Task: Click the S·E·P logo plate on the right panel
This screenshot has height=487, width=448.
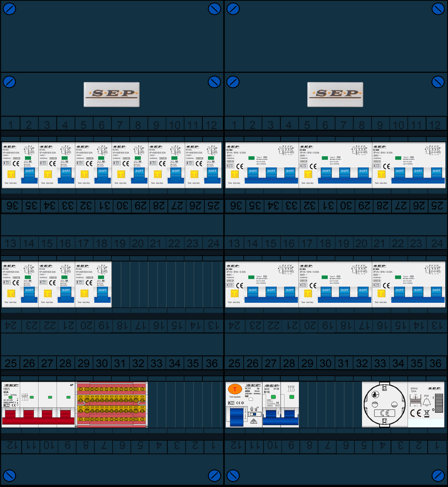Action: (335, 94)
